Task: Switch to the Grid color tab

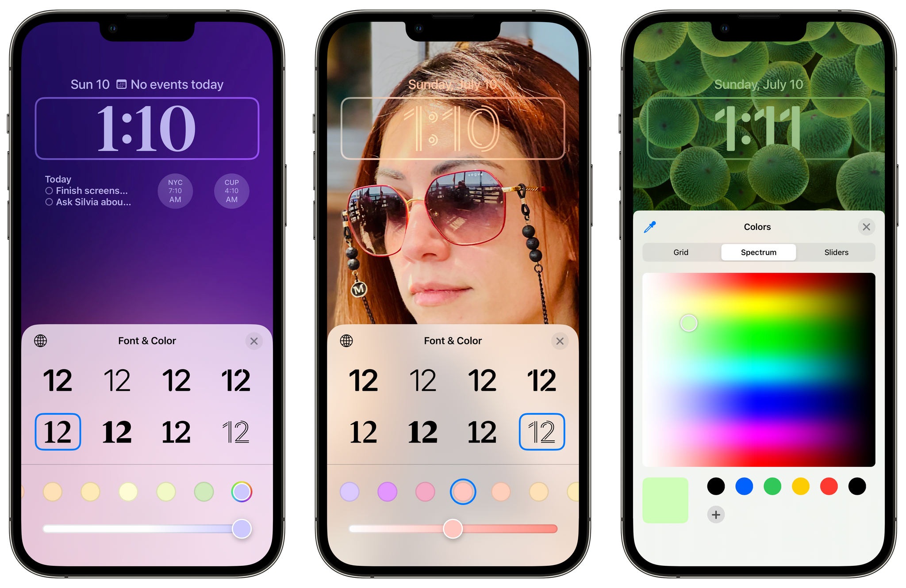Action: click(x=680, y=252)
